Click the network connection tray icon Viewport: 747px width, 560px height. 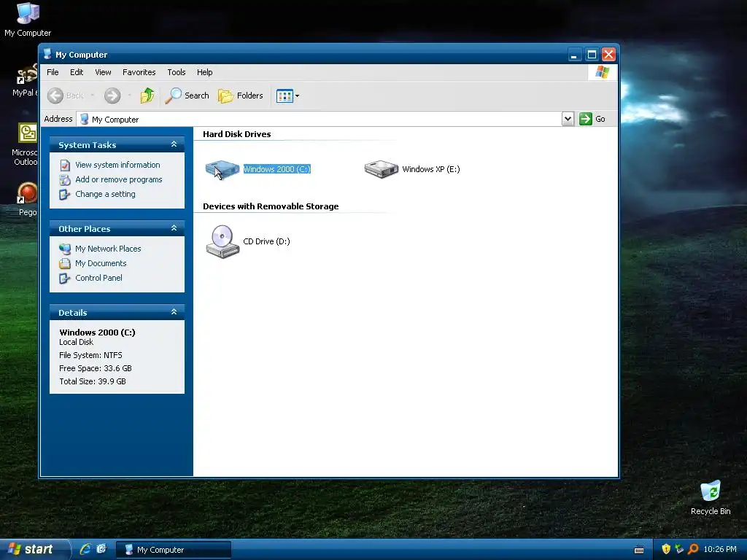tap(679, 549)
